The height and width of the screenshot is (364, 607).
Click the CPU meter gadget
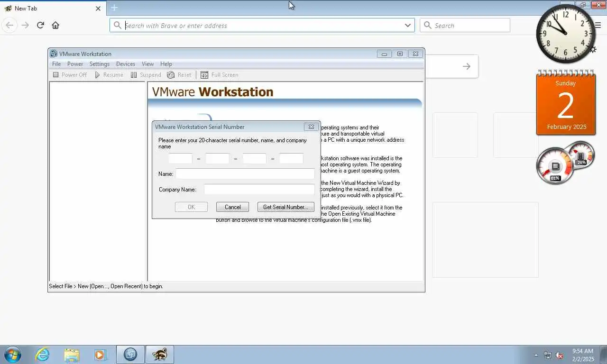click(555, 166)
